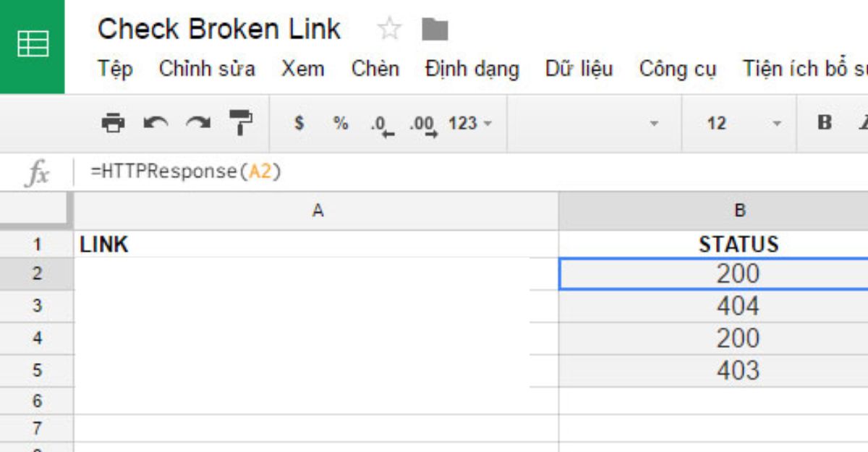Format as percent
Image resolution: width=868 pixels, height=452 pixels.
(341, 124)
